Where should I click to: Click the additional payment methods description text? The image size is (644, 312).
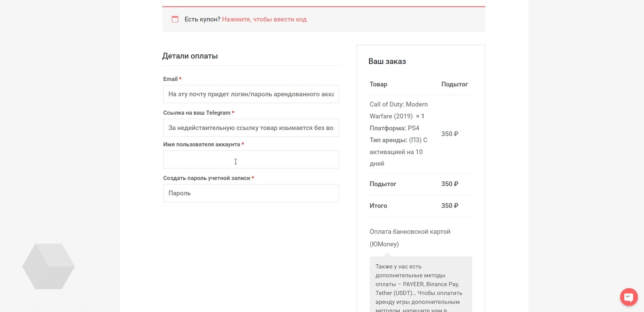click(x=419, y=288)
